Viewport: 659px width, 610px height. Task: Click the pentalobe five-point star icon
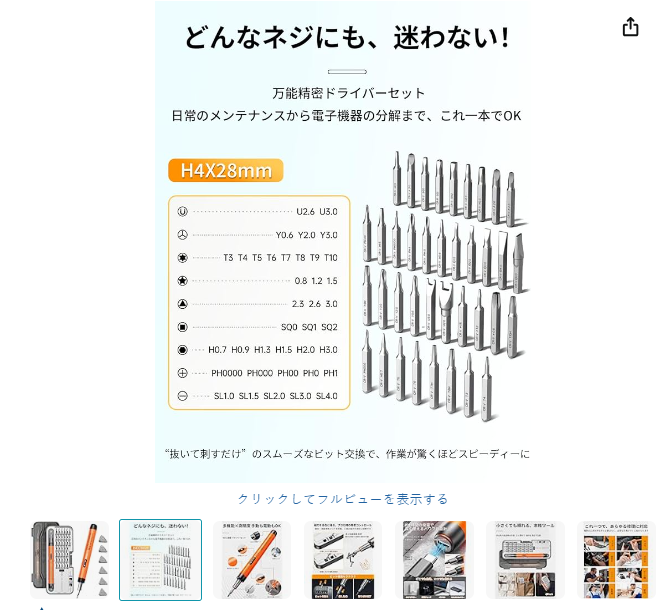pos(182,280)
